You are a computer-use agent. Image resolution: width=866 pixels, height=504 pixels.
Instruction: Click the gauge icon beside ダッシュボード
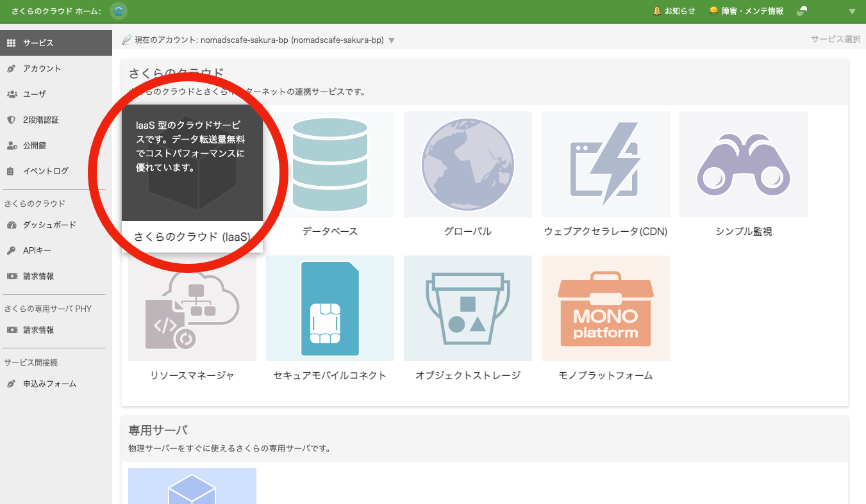11,225
